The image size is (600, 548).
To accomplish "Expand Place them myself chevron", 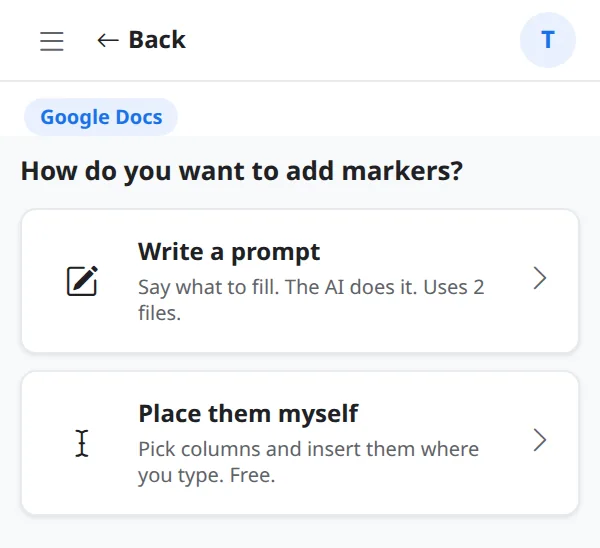I will click(x=540, y=440).
